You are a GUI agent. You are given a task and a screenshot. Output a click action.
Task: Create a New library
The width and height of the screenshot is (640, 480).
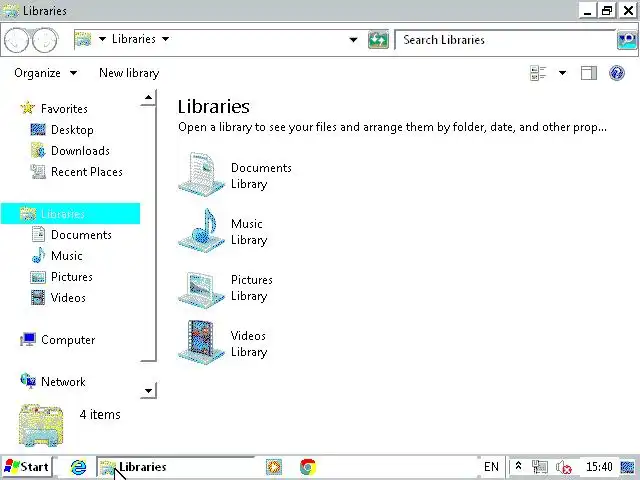(129, 73)
